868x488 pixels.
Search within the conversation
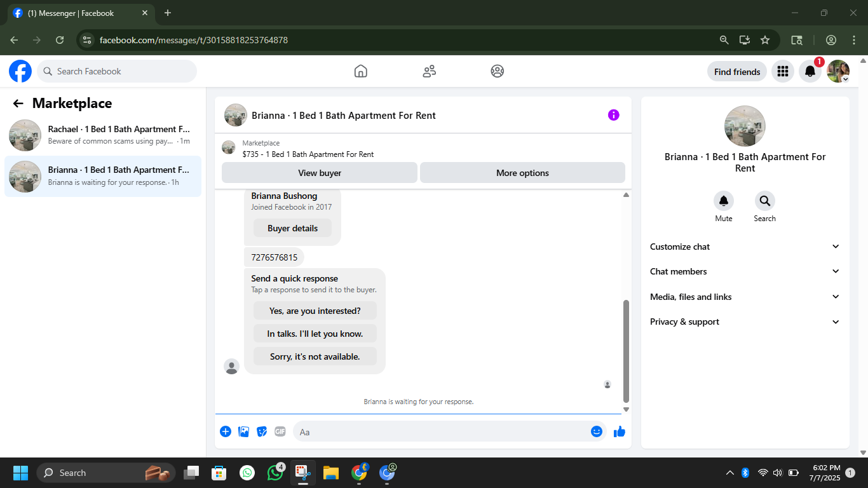pyautogui.click(x=765, y=201)
